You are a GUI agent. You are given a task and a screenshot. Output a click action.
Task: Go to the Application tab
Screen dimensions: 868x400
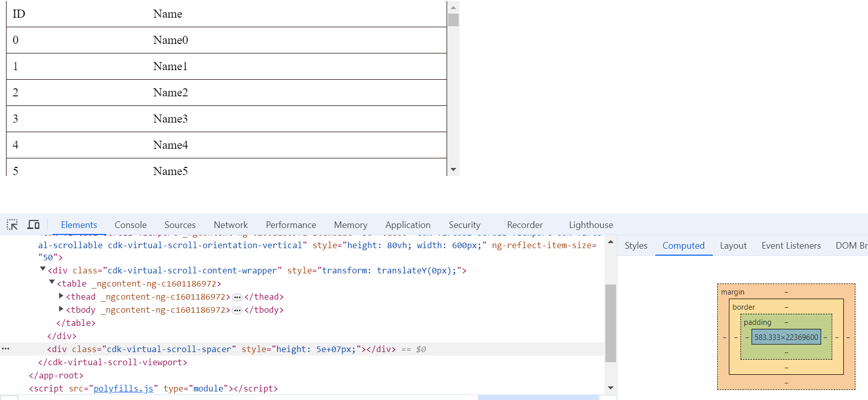[x=408, y=225]
